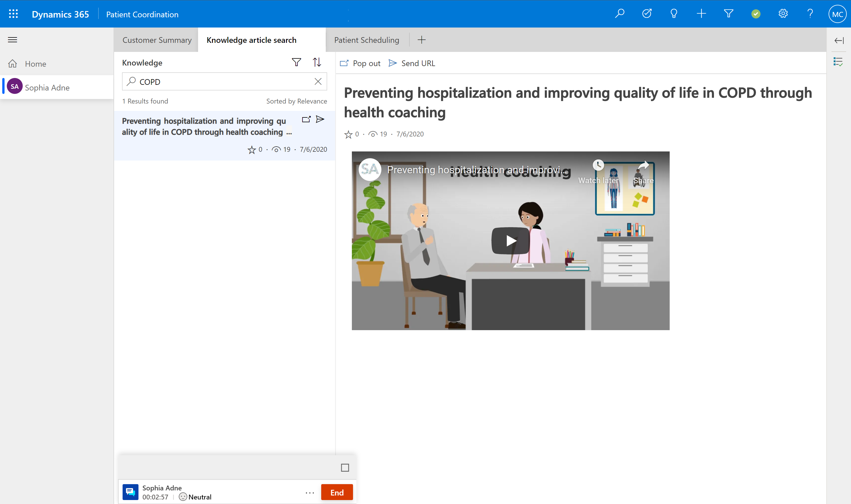The height and width of the screenshot is (504, 851).
Task: Clear the COPD search input field
Action: click(319, 82)
